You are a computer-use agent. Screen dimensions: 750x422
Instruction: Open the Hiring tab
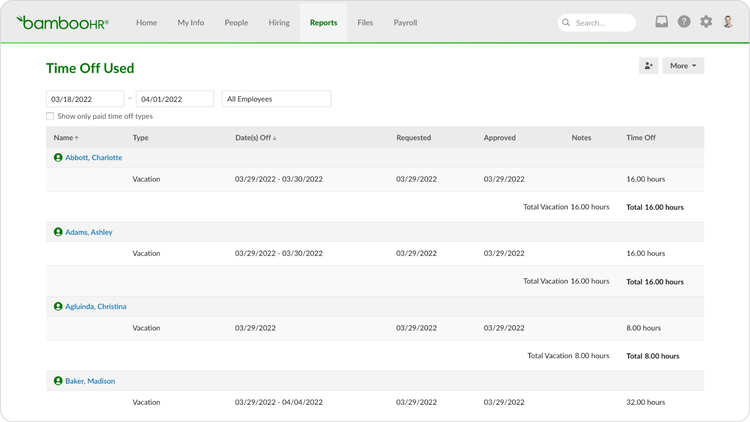coord(279,22)
